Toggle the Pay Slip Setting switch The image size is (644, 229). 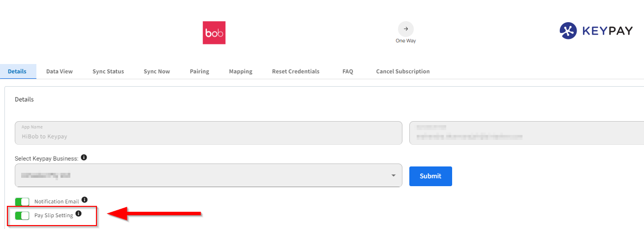coord(22,216)
